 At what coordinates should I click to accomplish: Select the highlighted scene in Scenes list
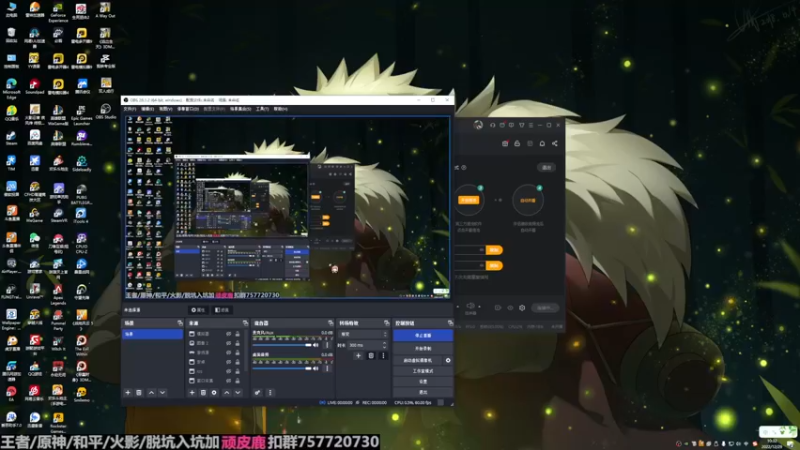click(153, 334)
